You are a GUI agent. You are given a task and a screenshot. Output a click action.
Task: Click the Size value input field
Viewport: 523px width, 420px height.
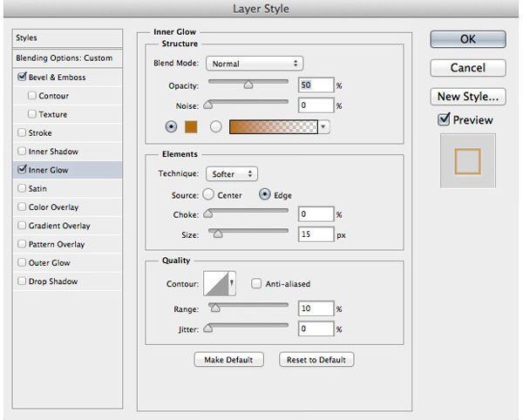(316, 234)
